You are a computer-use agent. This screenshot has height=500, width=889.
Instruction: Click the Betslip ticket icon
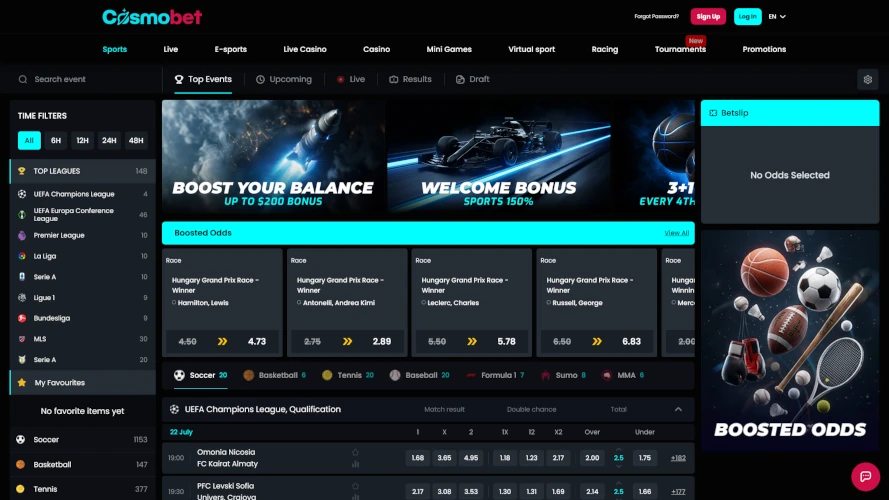(x=713, y=113)
